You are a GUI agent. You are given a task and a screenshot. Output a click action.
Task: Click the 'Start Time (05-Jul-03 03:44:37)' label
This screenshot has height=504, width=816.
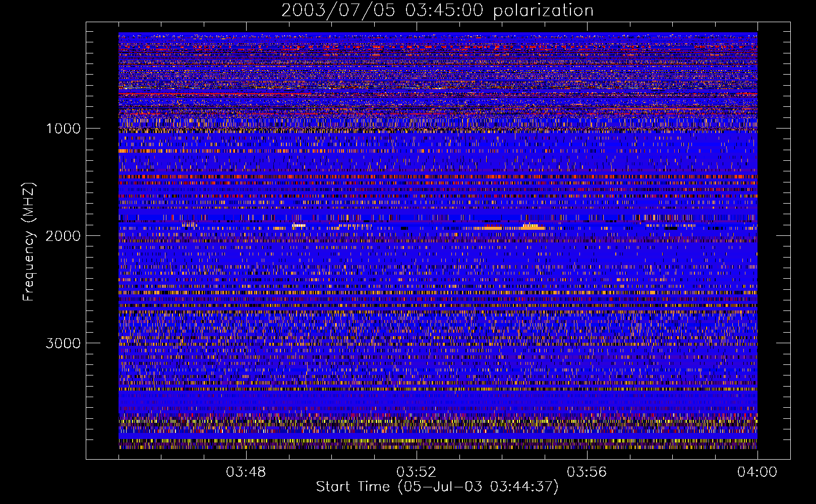(437, 487)
